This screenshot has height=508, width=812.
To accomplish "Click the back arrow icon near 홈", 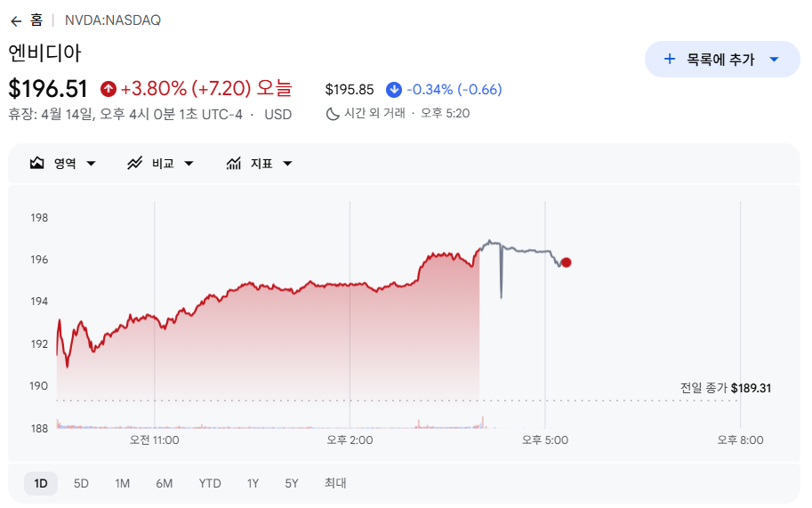I will click(x=15, y=20).
